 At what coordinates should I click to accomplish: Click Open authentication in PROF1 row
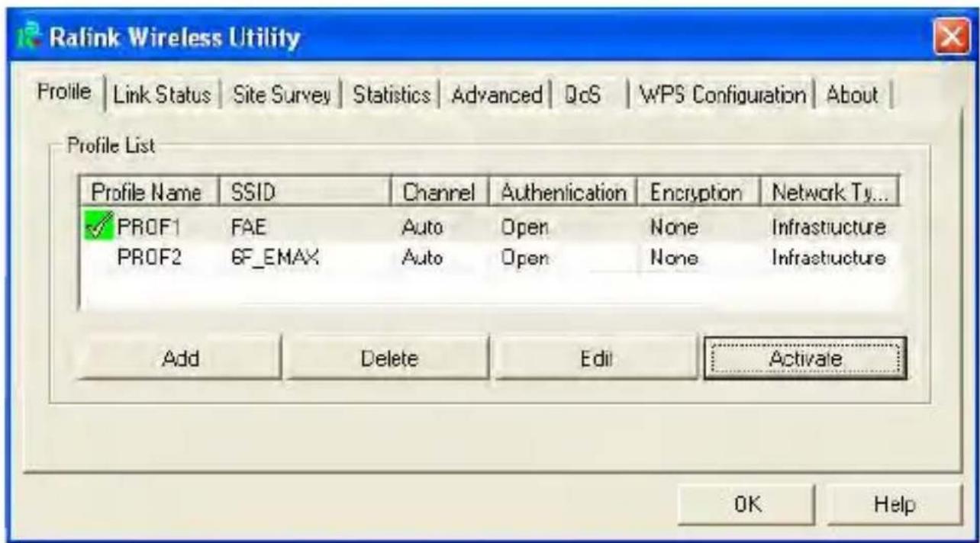pos(525,227)
